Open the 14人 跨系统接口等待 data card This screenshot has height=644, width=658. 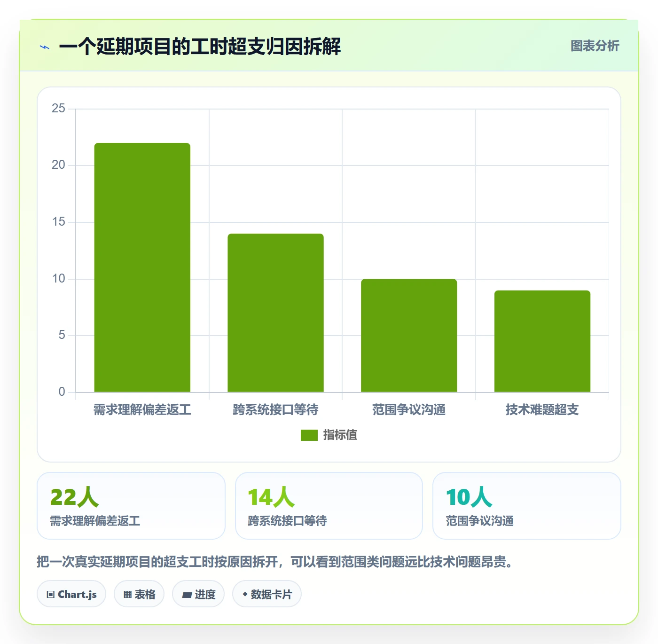pyautogui.click(x=329, y=506)
